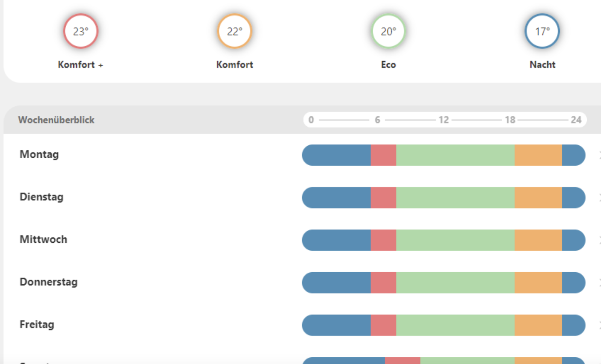The height and width of the screenshot is (364, 601).
Task: Click Mittwoch's orange Komfort segment
Action: [x=538, y=240]
